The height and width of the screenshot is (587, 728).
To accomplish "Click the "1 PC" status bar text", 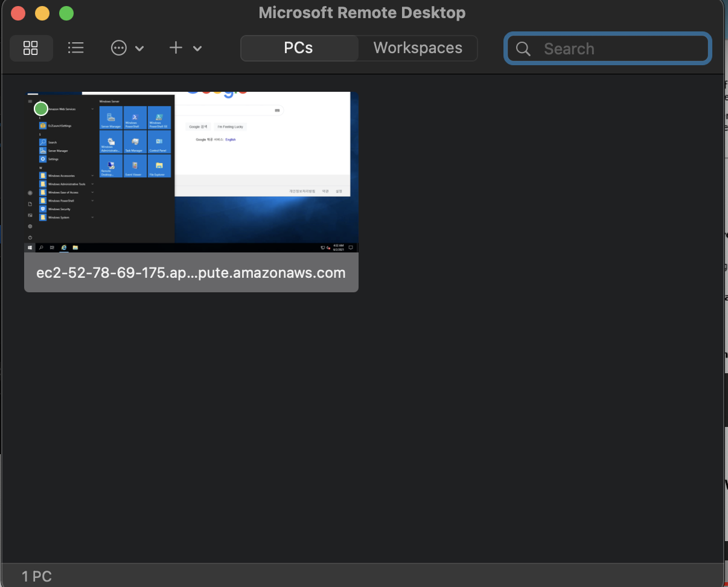I will click(37, 576).
